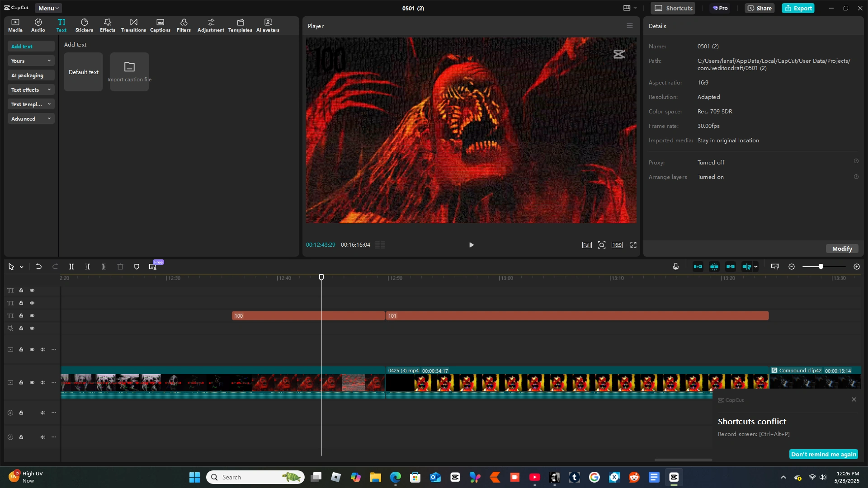868x488 pixels.
Task: Click the microphone record voiceover icon
Action: coord(675,267)
